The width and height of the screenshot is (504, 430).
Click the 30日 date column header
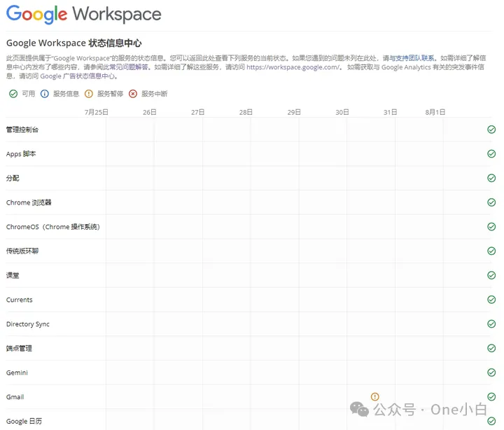[x=342, y=112]
